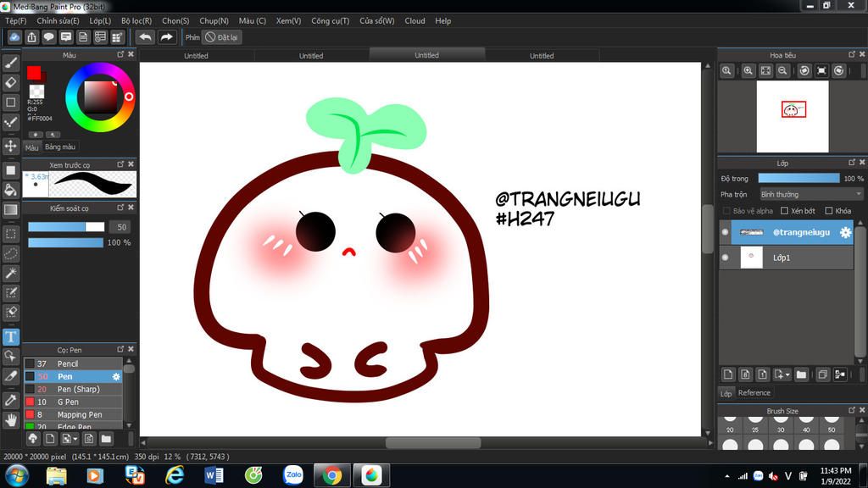The image size is (868, 488).
Task: Select the Magic Wand tool
Action: 10,273
